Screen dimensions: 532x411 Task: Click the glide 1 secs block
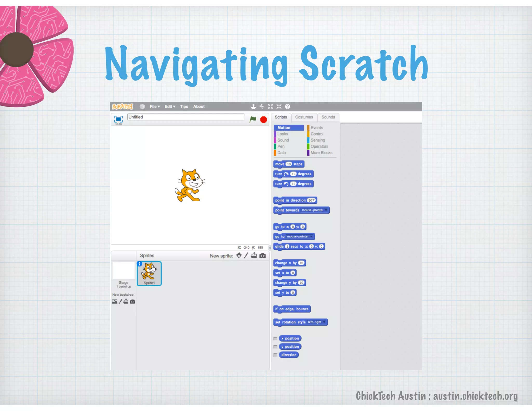click(x=299, y=247)
